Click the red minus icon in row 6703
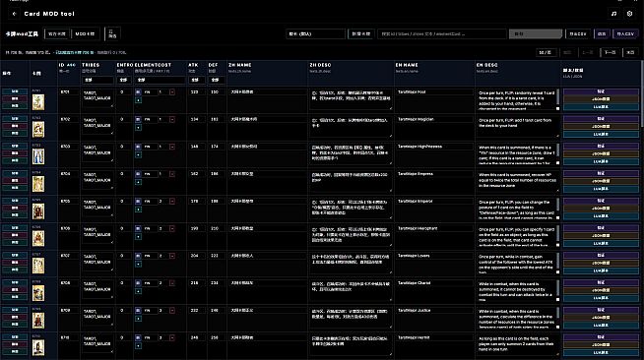 coord(172,147)
